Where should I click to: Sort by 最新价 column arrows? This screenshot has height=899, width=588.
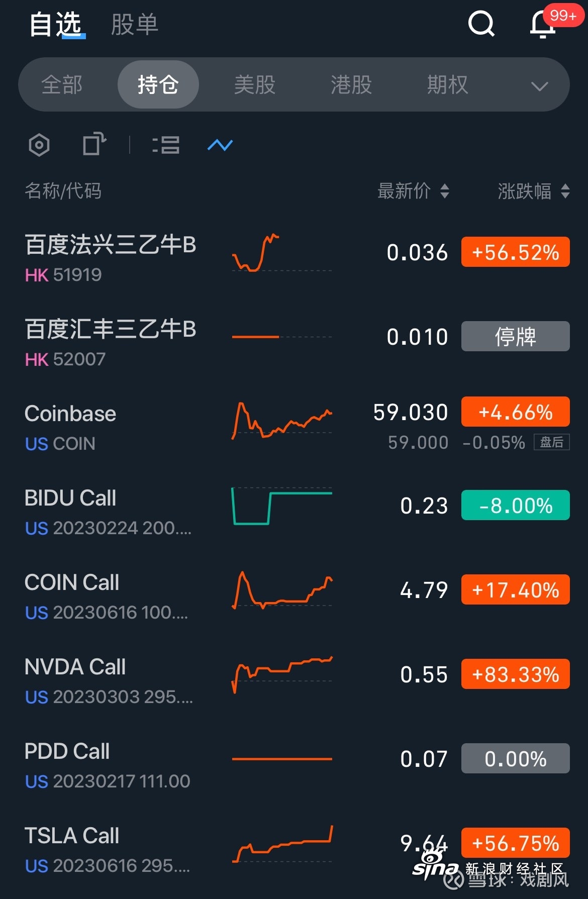444,191
